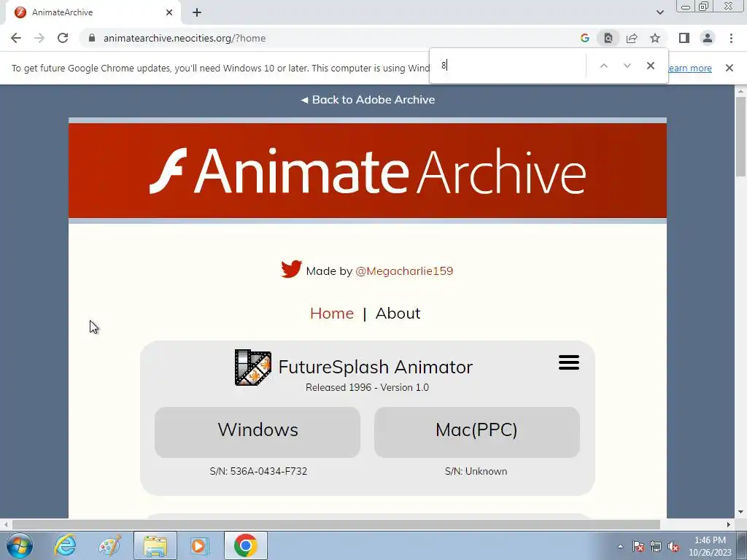Open the Google search icon in address bar
747x560 pixels.
coord(585,38)
